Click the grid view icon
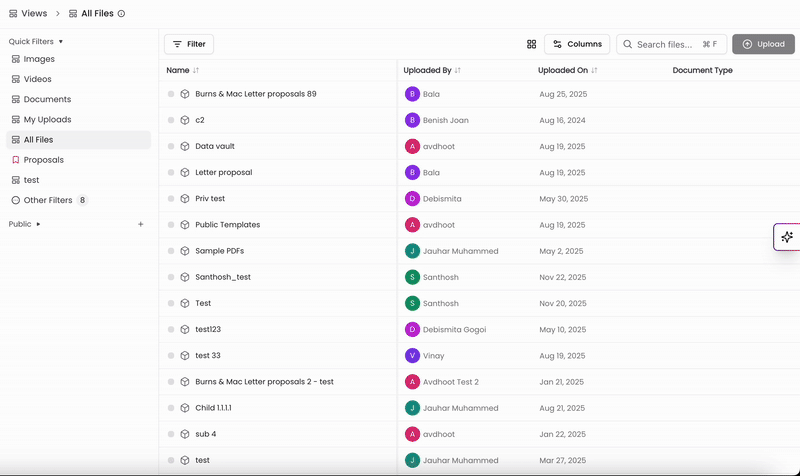Screen dimensions: 800x476 pyautogui.click(x=531, y=44)
